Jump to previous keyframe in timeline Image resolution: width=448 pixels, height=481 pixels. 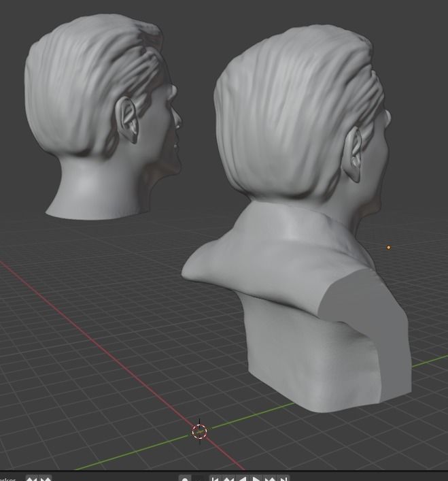[228, 478]
